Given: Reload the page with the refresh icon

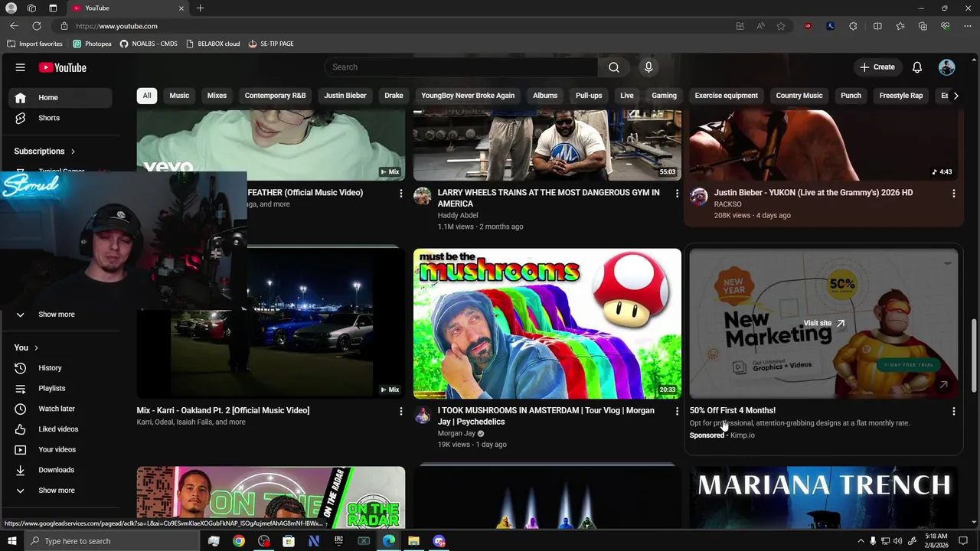Looking at the screenshot, I should coord(36,26).
